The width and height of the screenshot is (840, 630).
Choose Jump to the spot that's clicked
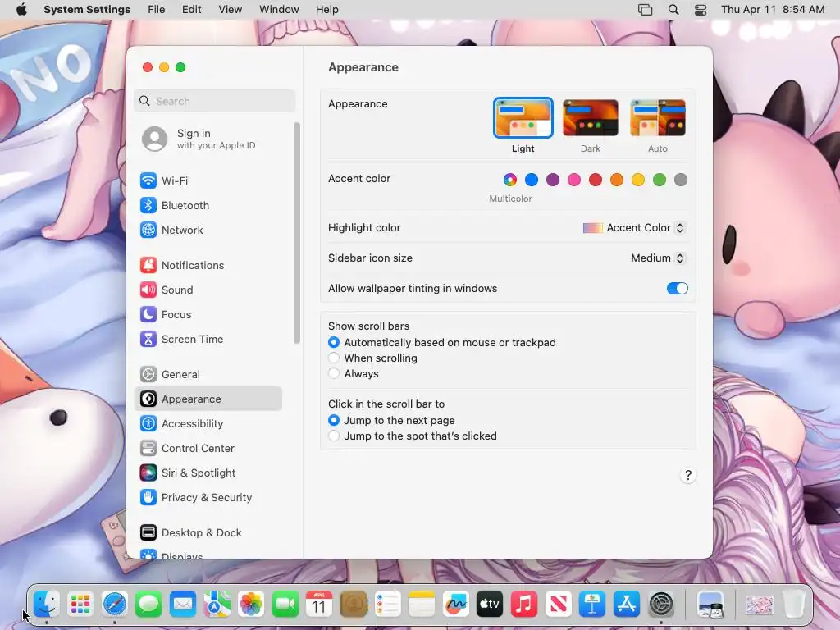coord(334,436)
